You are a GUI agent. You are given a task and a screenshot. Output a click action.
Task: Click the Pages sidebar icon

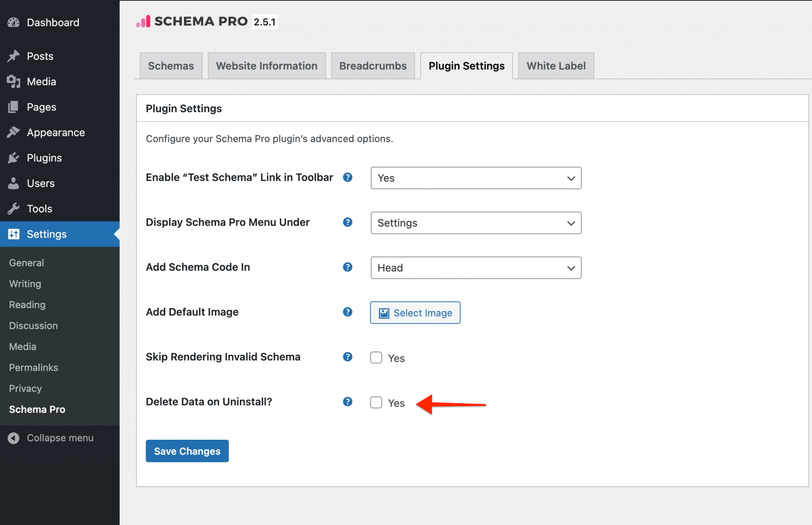point(13,107)
